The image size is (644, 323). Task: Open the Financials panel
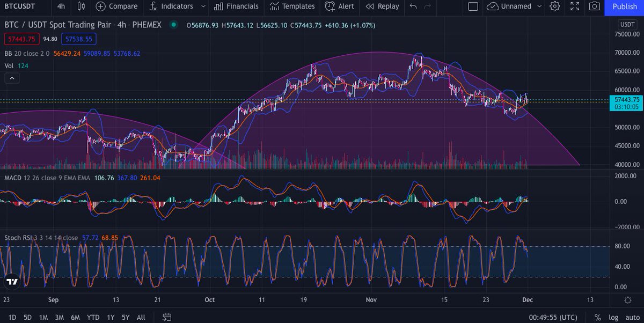pos(236,6)
